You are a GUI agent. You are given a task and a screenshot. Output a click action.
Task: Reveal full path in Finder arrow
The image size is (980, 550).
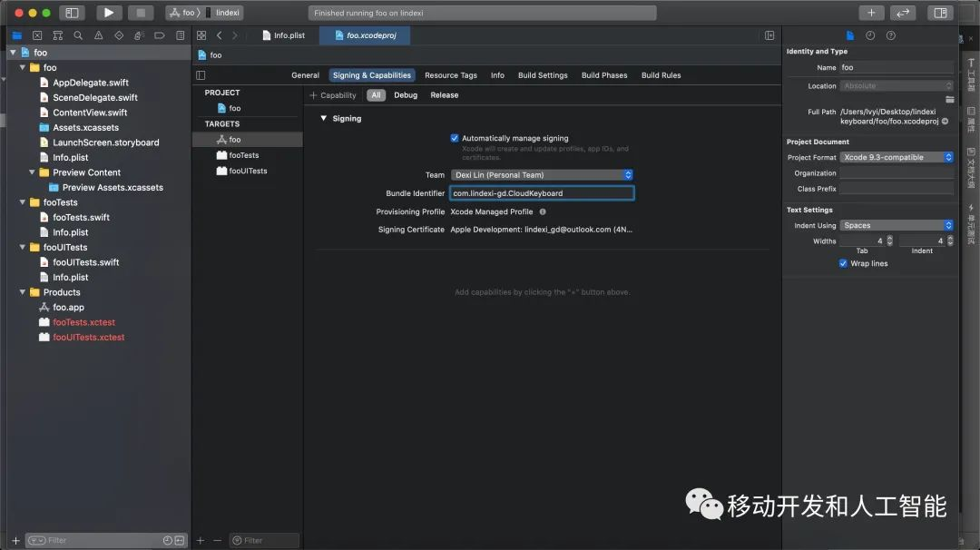tap(945, 122)
